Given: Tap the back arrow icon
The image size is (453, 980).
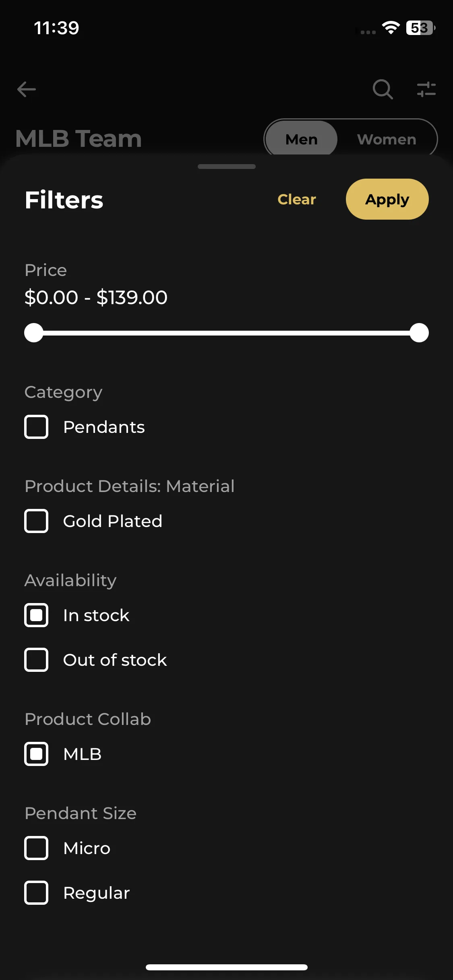Looking at the screenshot, I should [x=27, y=89].
